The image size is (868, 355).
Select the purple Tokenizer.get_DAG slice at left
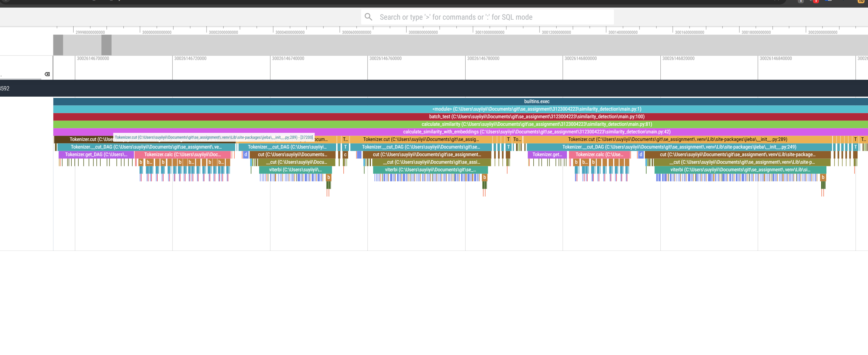[96, 154]
